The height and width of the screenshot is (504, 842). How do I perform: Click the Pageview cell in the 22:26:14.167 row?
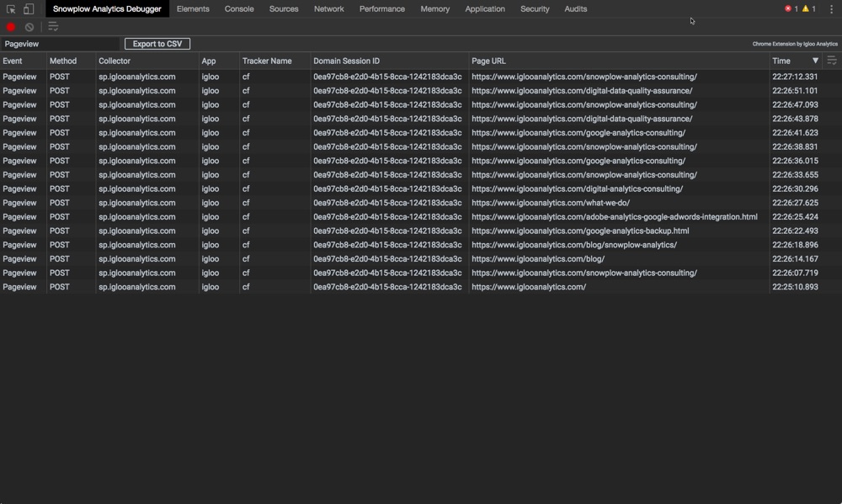coord(19,258)
